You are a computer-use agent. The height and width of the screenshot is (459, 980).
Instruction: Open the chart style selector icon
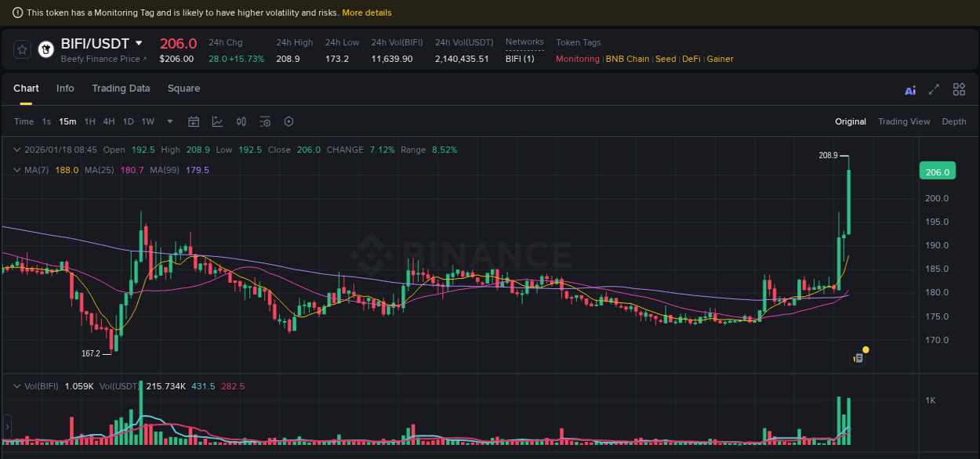[216, 121]
